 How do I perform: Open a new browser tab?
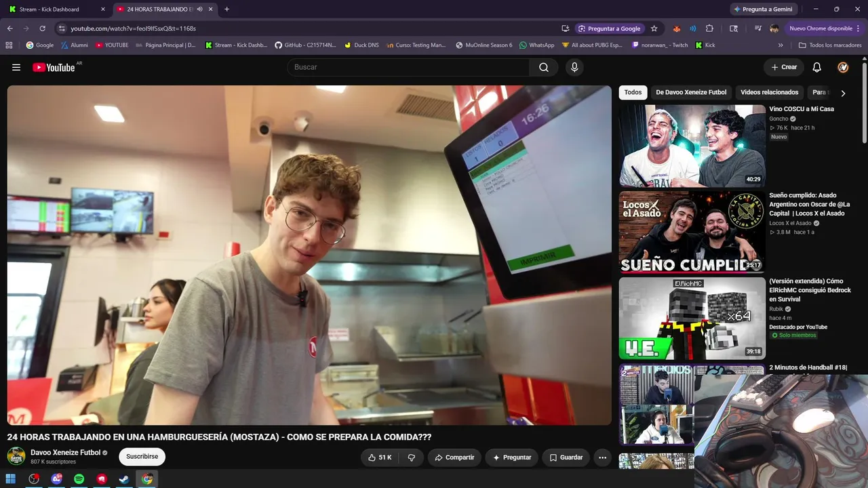[226, 9]
